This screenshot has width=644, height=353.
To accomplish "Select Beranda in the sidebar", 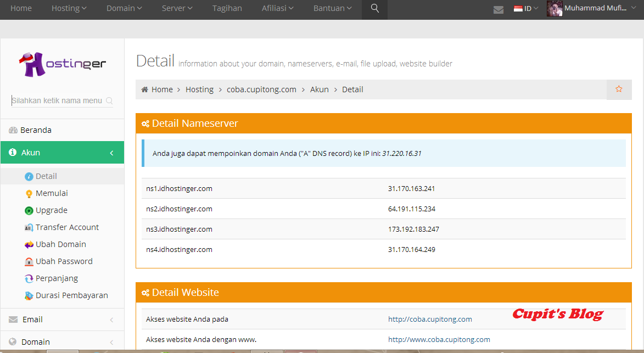I will pos(36,130).
